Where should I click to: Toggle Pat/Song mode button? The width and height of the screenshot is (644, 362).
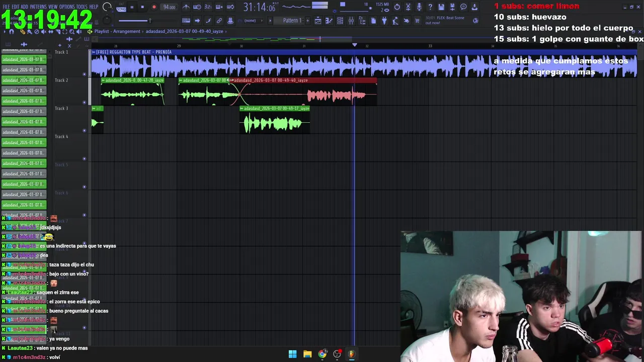coord(121,8)
